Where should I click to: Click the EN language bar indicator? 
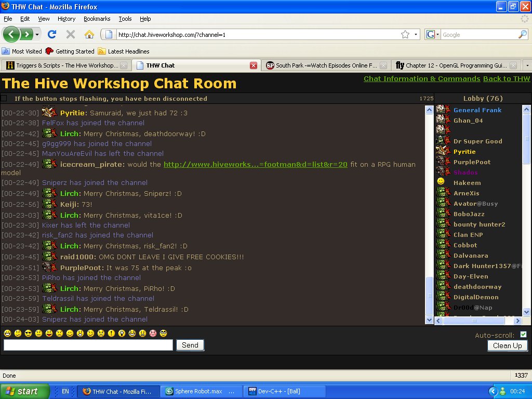pos(65,391)
